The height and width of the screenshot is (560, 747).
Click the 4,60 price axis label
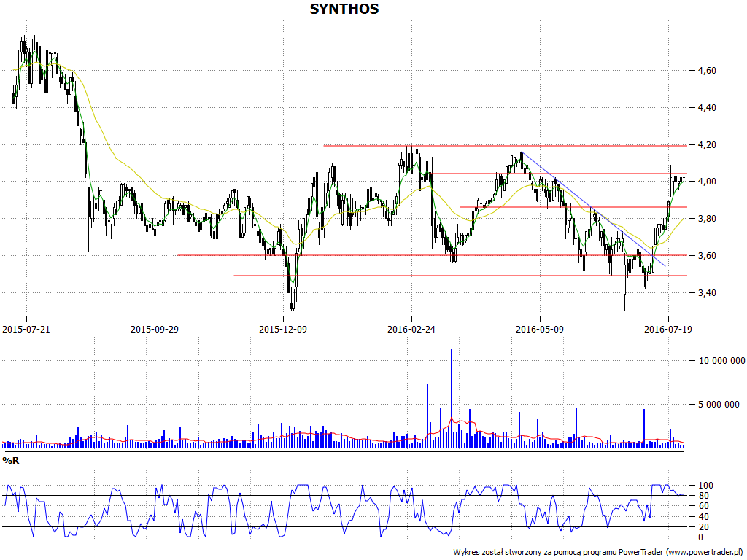tap(706, 71)
